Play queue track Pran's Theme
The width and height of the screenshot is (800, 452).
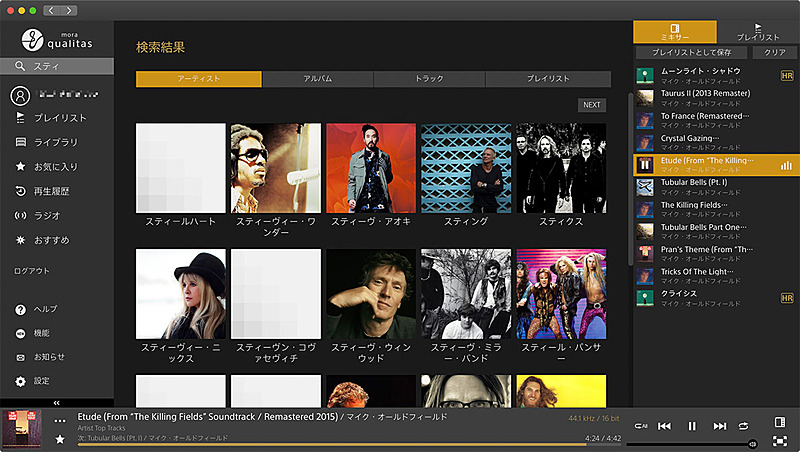[716, 254]
